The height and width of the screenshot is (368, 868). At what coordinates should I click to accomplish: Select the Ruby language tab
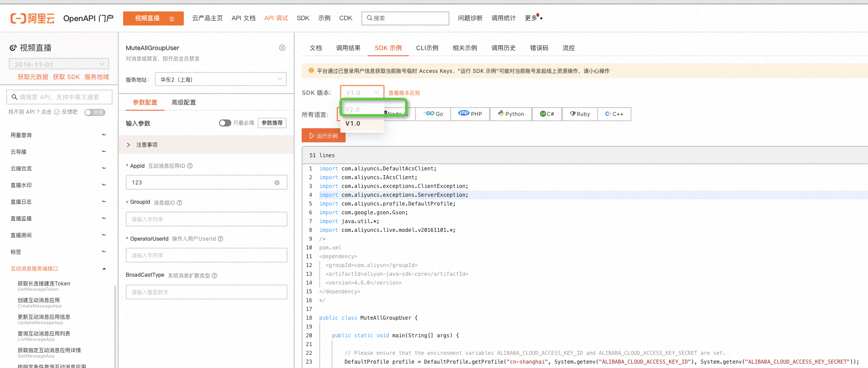(580, 114)
